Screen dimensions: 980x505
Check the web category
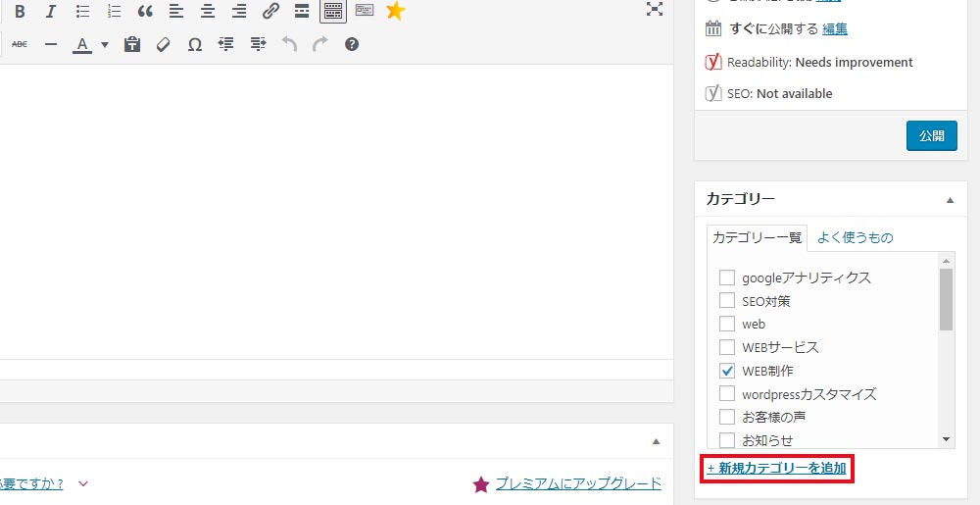(x=727, y=324)
